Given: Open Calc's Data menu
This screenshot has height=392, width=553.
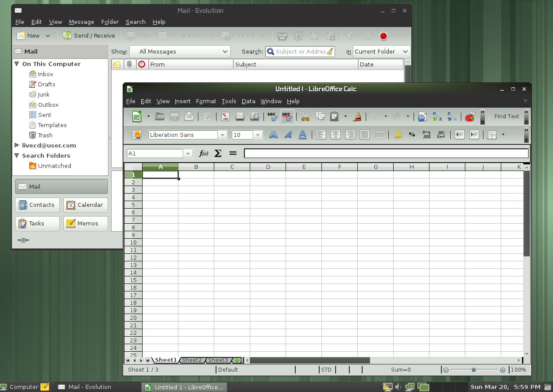Looking at the screenshot, I should 248,101.
